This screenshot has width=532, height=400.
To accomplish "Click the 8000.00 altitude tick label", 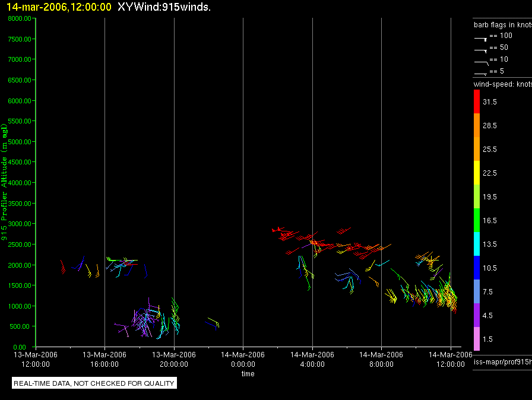I will 20,18.
